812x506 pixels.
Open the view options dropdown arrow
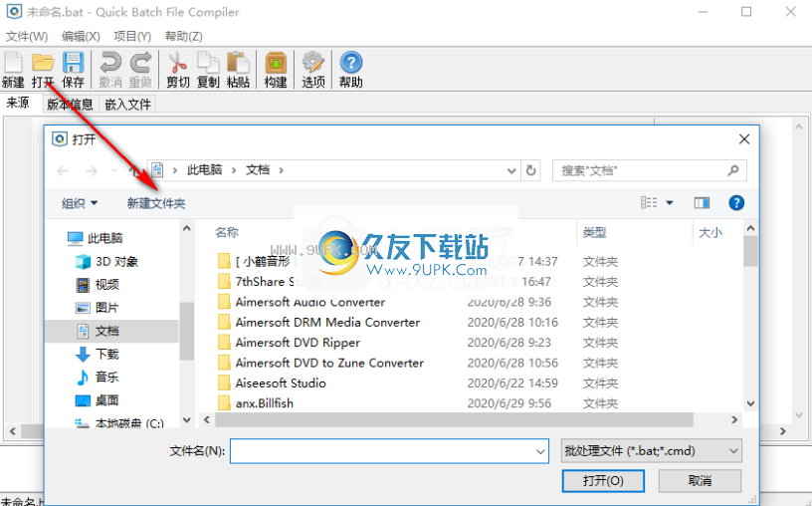click(x=669, y=203)
